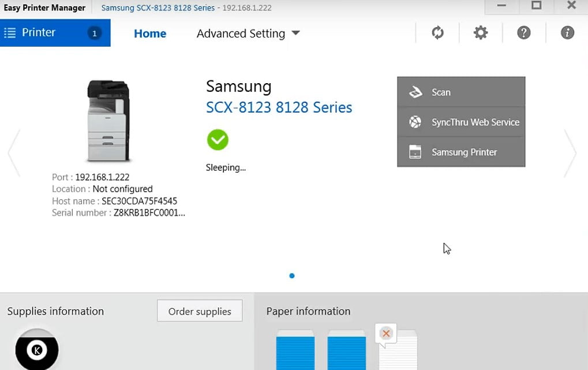Expand the Advanced Setting dropdown arrow
This screenshot has width=588, height=370.
296,33
